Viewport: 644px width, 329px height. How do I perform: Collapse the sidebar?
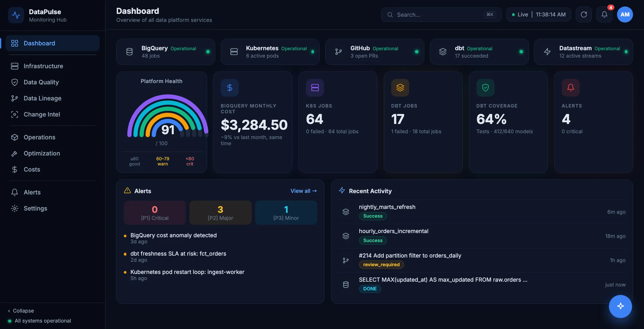pyautogui.click(x=21, y=311)
